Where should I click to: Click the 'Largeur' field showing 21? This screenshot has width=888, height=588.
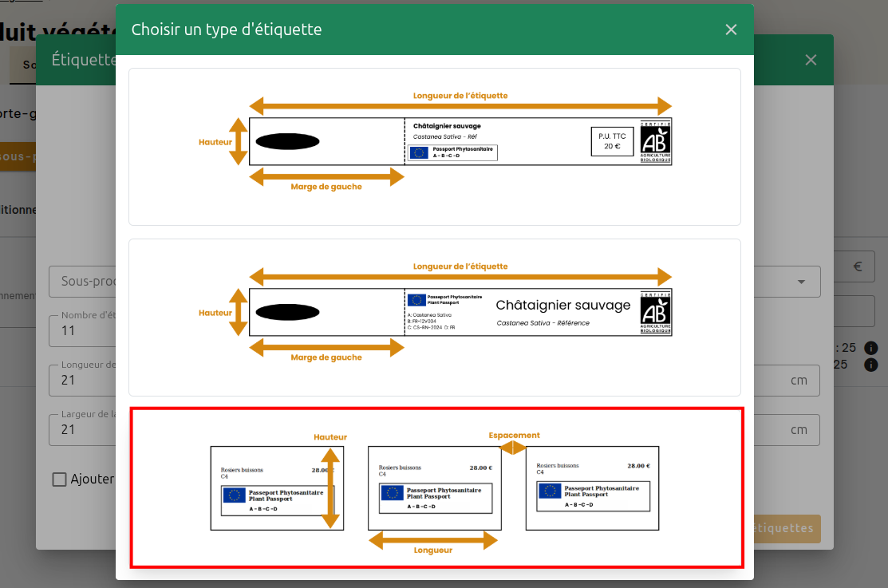pyautogui.click(x=83, y=429)
